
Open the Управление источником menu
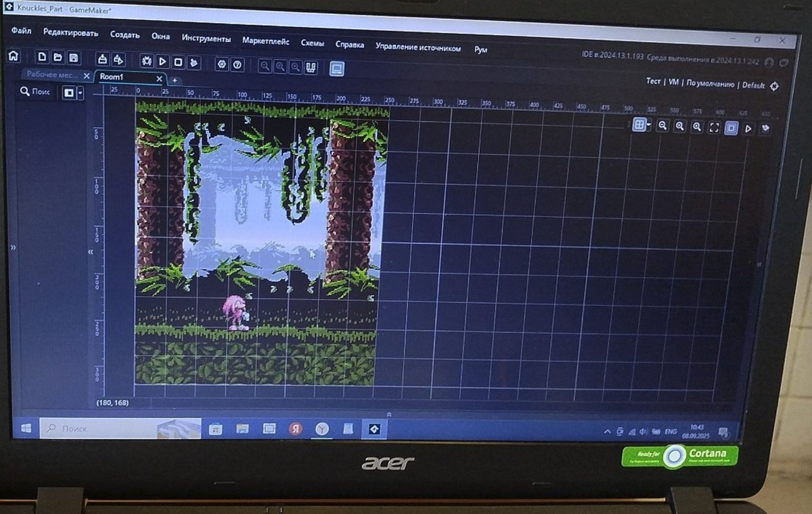(x=418, y=48)
